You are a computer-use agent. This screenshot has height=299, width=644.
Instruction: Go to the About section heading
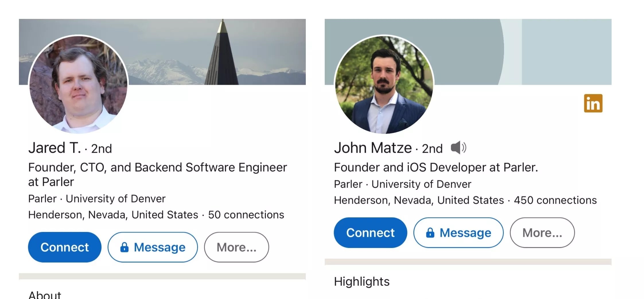click(45, 295)
